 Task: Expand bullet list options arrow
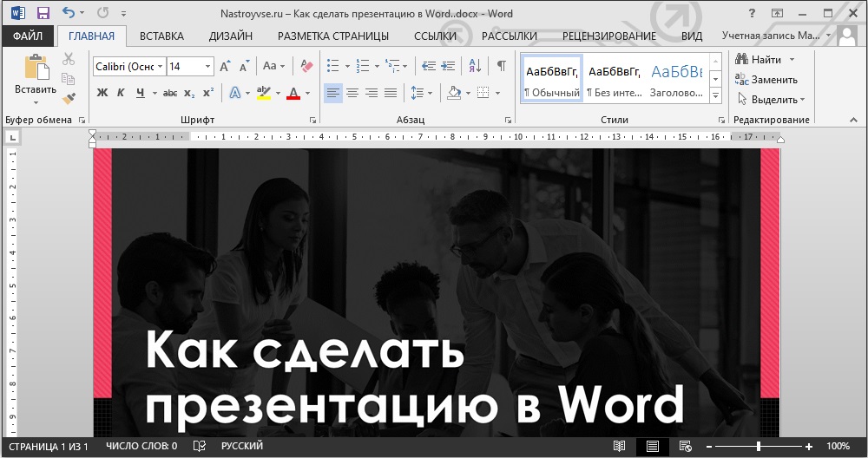pyautogui.click(x=347, y=67)
